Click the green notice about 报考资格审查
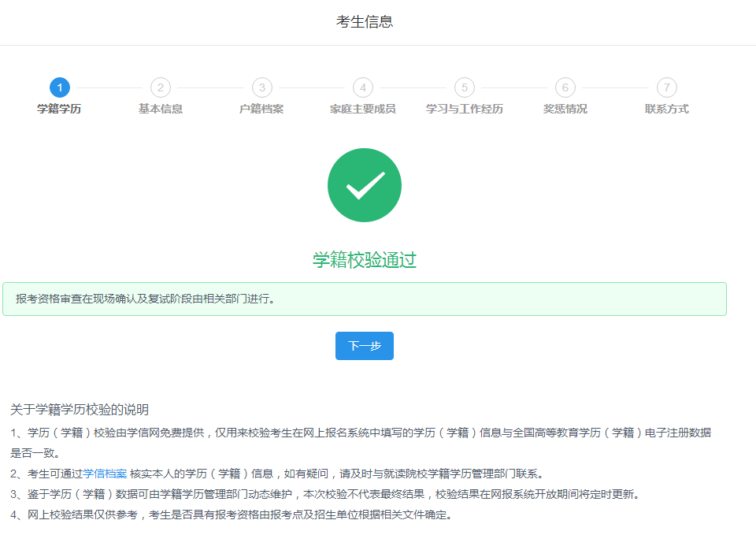 pos(365,299)
